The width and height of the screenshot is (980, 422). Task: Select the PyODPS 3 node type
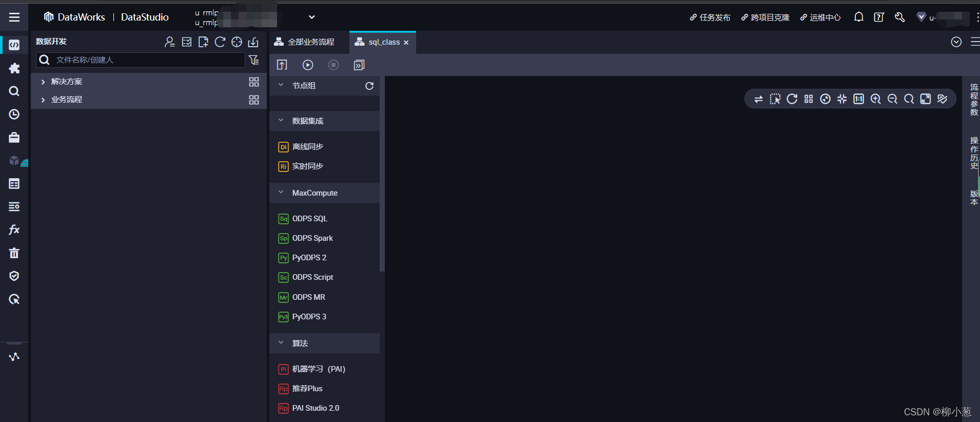point(302,317)
